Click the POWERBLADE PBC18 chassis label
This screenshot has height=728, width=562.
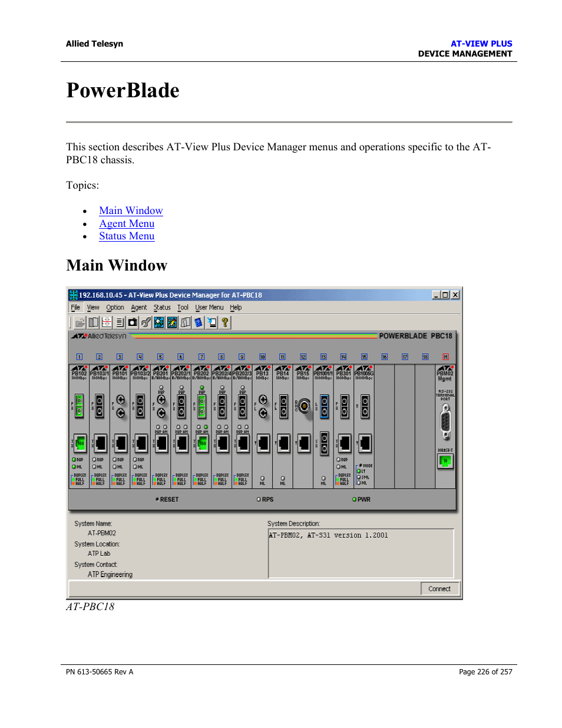click(x=415, y=336)
